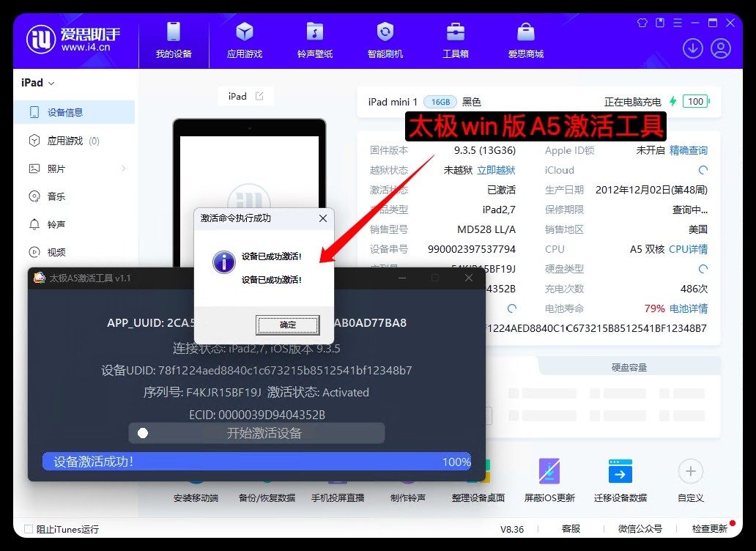Click the 手机投屏直播 label
756x551 pixels.
(338, 498)
